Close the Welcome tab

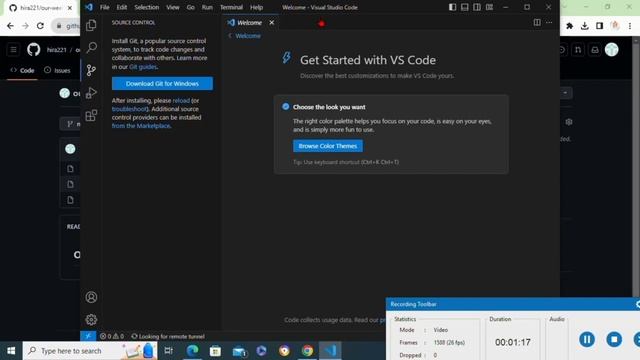click(272, 22)
